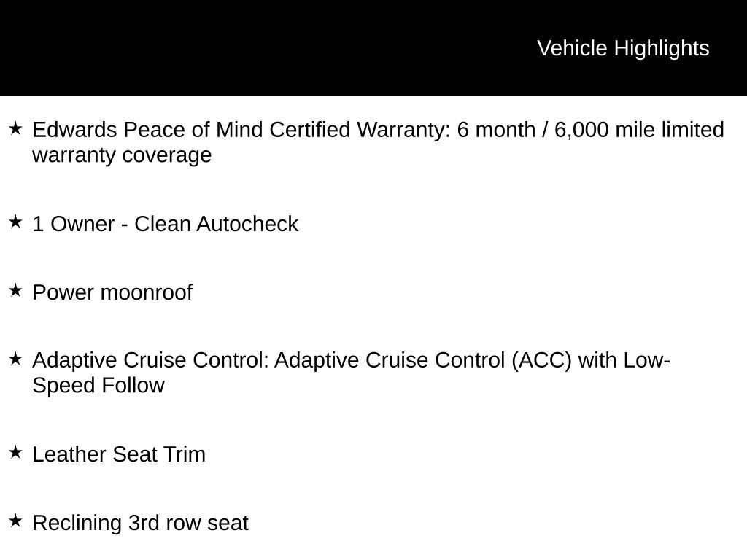This screenshot has width=747, height=560.
Task: Click the "6,000 mile limited" warranty text
Action: coord(639,130)
